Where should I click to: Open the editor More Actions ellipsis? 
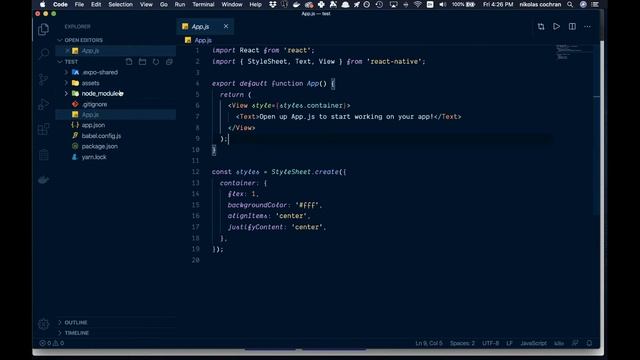(587, 27)
